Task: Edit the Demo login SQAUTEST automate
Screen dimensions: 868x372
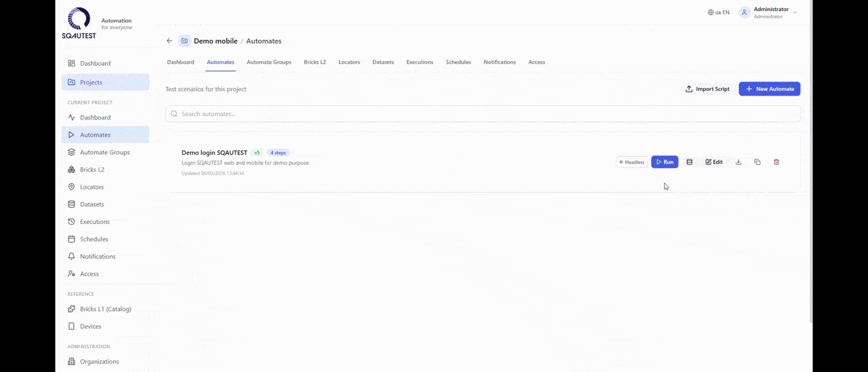Action: pos(714,162)
